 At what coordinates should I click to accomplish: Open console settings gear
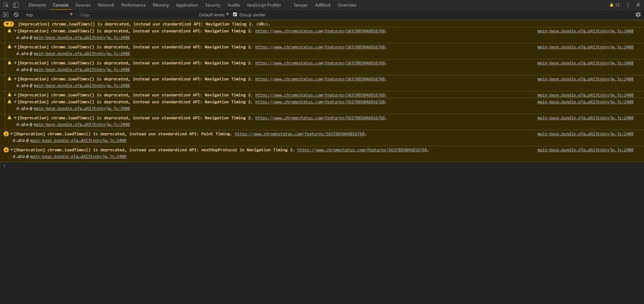[x=638, y=15]
